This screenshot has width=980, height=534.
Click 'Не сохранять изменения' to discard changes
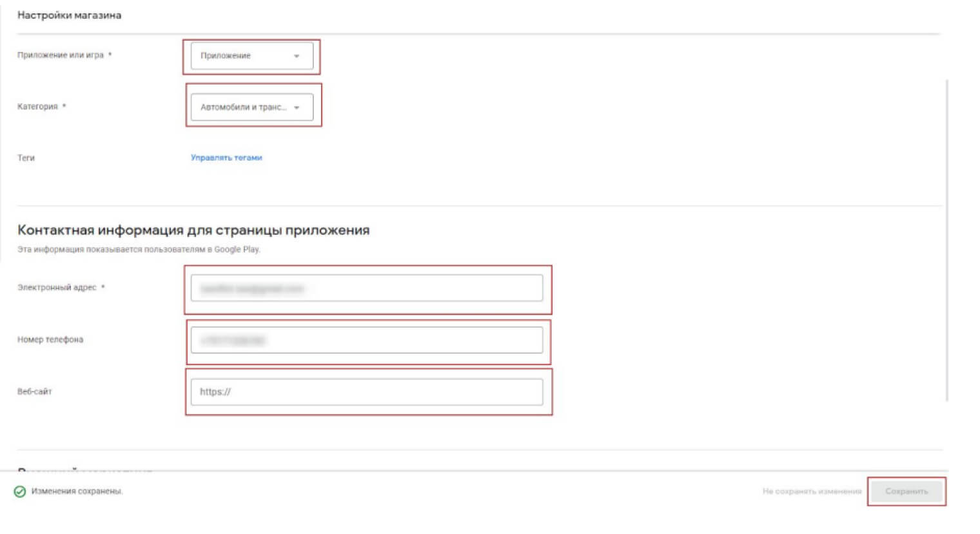(812, 491)
